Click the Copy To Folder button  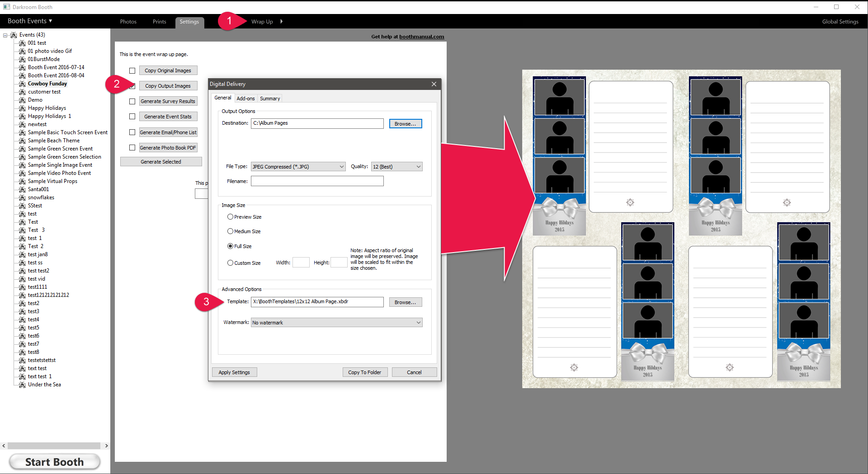(x=365, y=372)
